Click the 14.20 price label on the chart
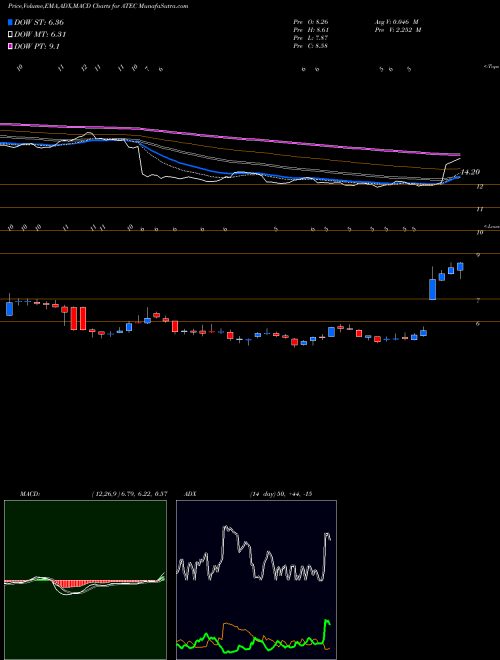Image resolution: width=500 pixels, height=660 pixels. 470,172
